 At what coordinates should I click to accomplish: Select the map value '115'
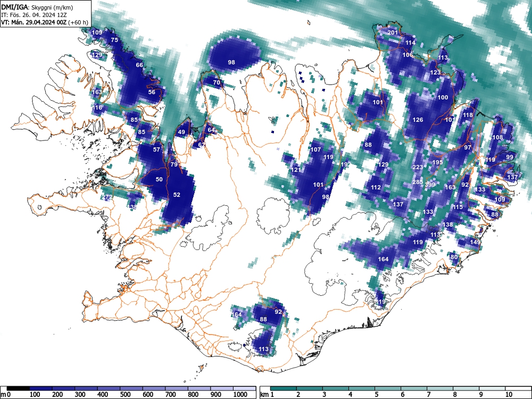pyautogui.click(x=458, y=206)
